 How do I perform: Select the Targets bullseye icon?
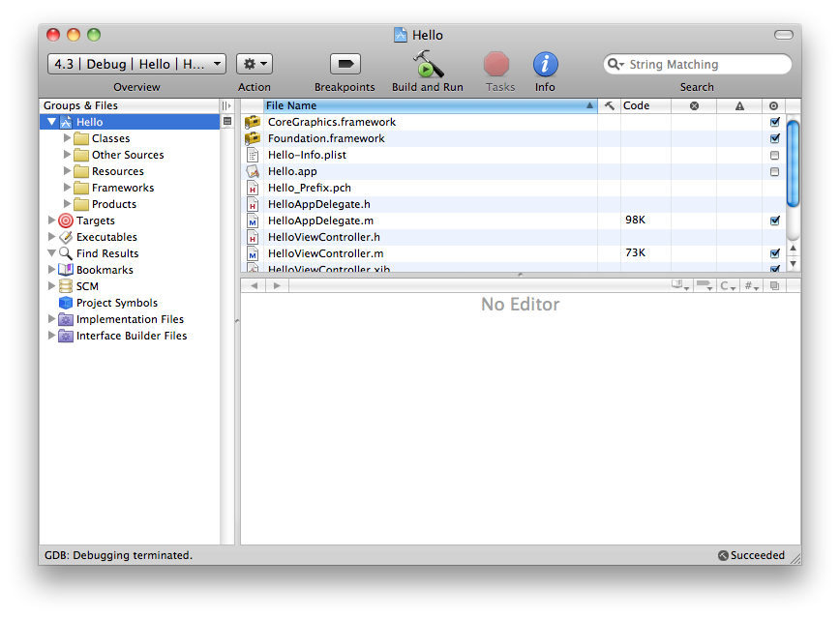tap(66, 221)
